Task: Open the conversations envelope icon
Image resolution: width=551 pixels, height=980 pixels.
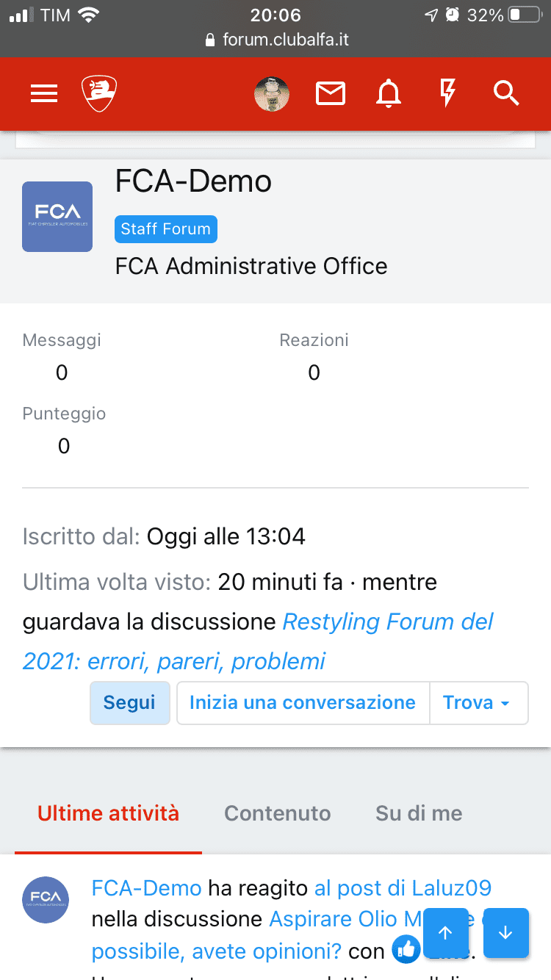Action: point(331,93)
